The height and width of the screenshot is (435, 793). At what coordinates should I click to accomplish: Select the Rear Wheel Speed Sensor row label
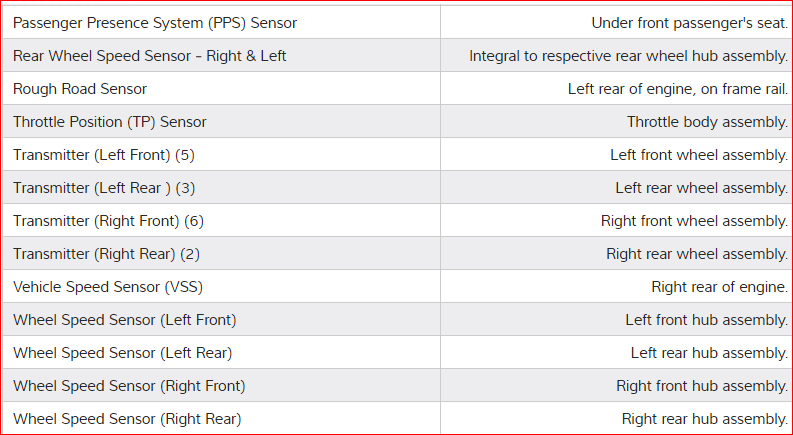(x=150, y=56)
